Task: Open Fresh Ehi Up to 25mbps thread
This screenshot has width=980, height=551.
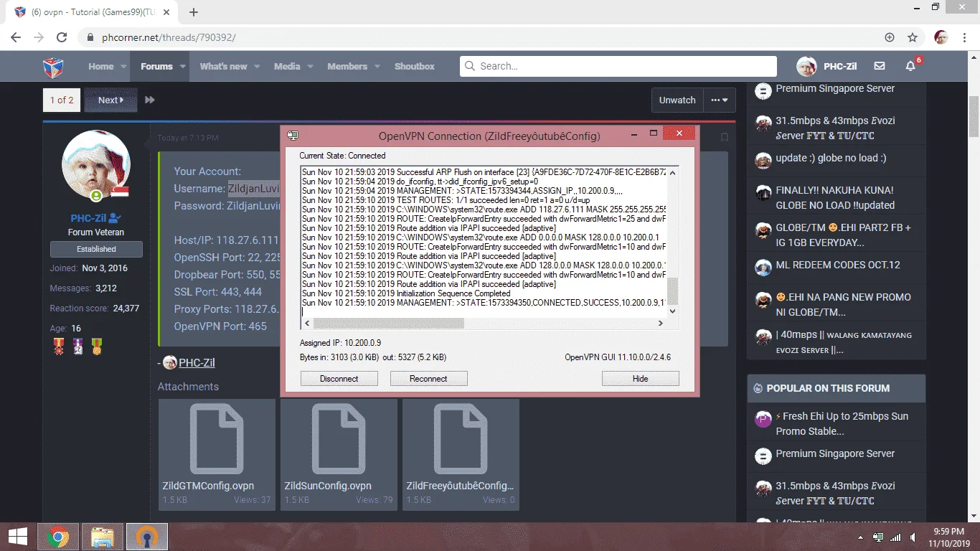Action: (x=842, y=423)
